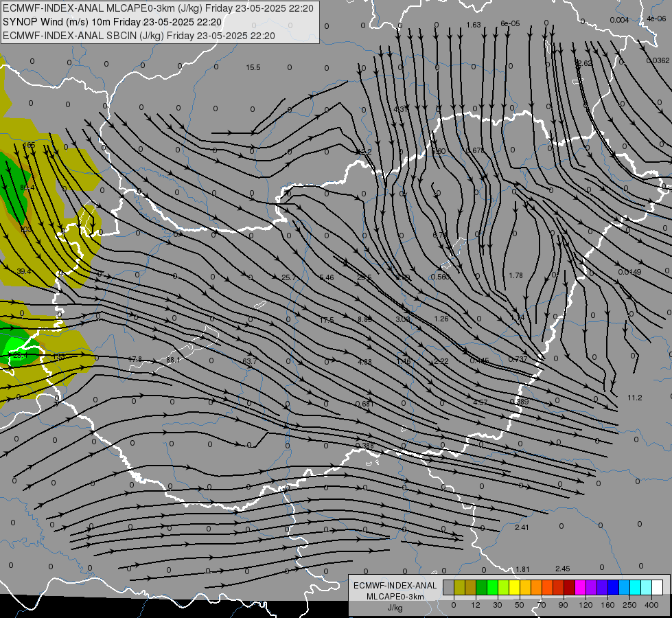The height and width of the screenshot is (618, 672).
Task: Click the map value 63.7
Action: 249,362
